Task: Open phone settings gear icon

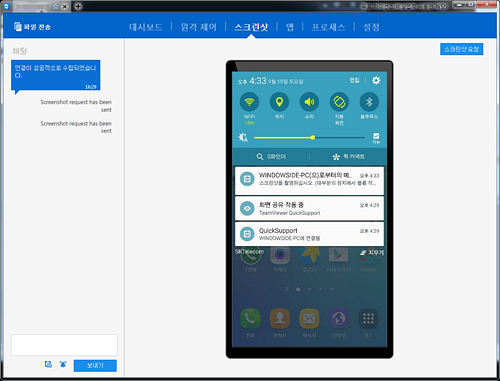Action: [x=376, y=80]
